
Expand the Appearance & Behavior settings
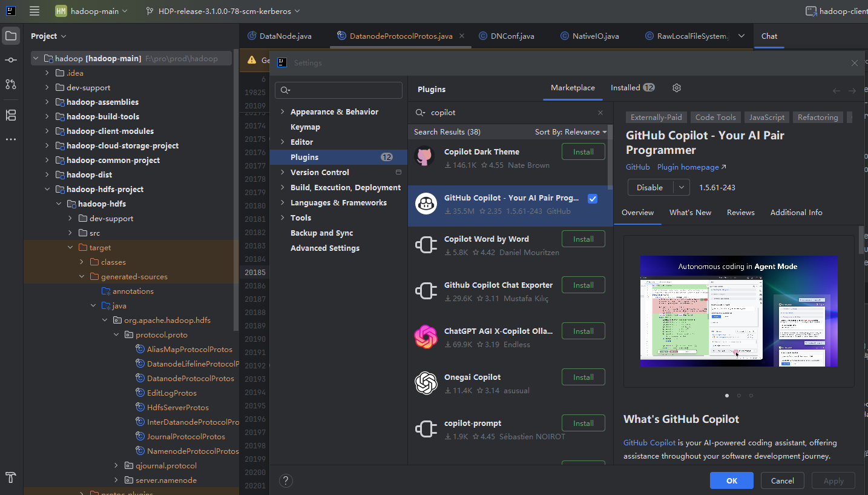[x=282, y=112]
